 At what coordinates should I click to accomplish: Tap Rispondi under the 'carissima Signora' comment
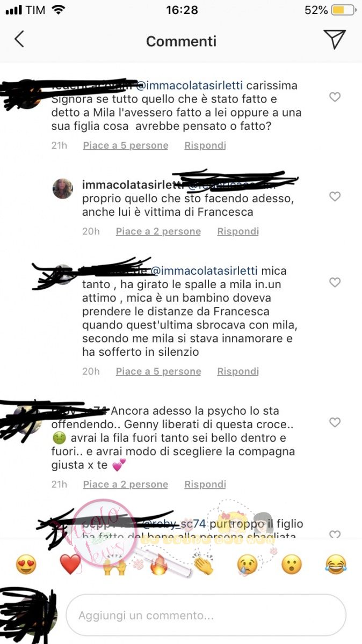pos(205,145)
